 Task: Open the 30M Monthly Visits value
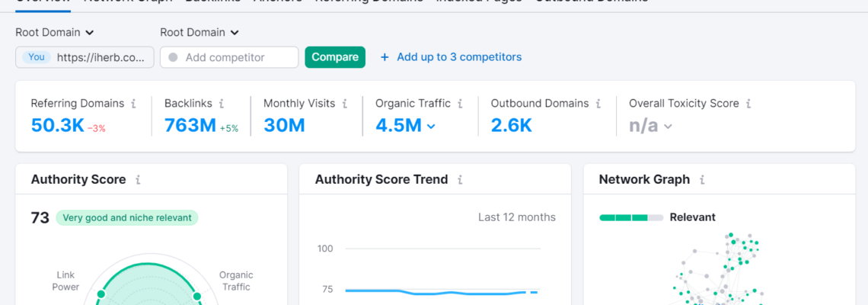pos(284,125)
